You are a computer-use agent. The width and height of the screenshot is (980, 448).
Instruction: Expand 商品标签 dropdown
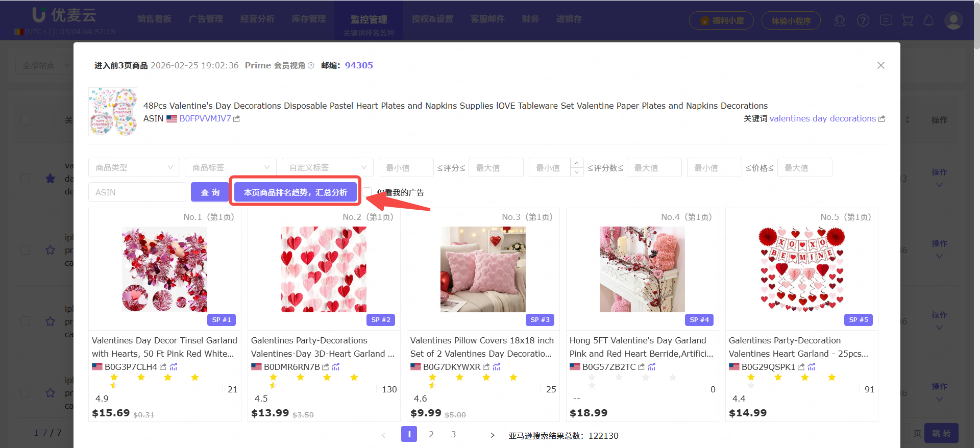pyautogui.click(x=231, y=167)
